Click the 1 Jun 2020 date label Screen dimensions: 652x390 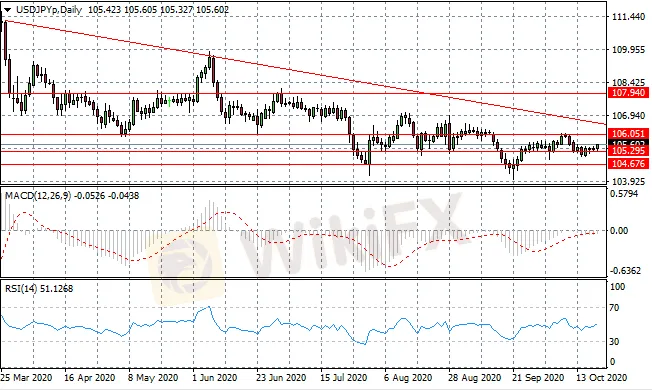click(216, 378)
